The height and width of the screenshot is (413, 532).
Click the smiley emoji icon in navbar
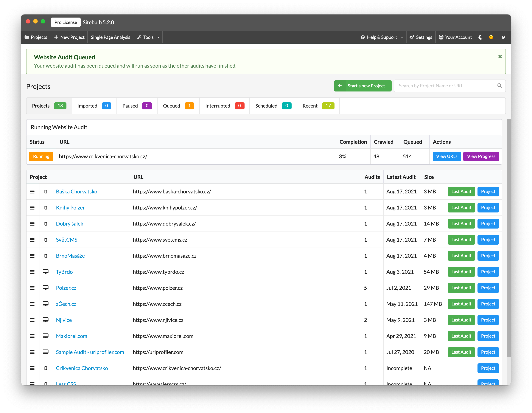pyautogui.click(x=491, y=37)
